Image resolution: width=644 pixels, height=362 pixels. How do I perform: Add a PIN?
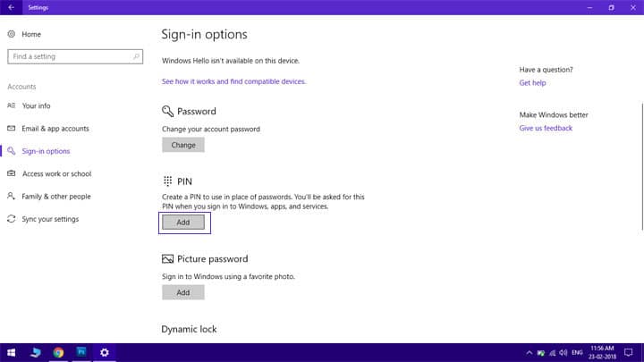(183, 222)
